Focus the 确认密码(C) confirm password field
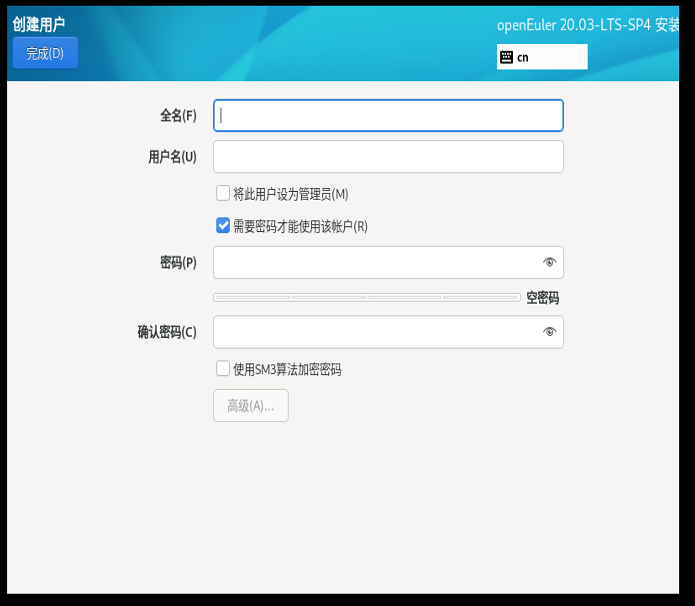Viewport: 695px width, 606px height. 375,332
